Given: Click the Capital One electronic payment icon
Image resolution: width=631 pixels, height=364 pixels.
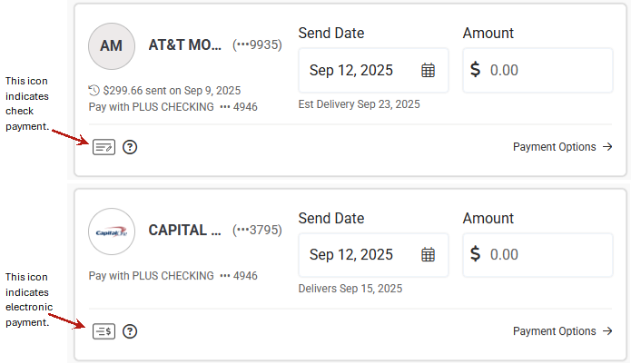Looking at the screenshot, I should [x=104, y=331].
